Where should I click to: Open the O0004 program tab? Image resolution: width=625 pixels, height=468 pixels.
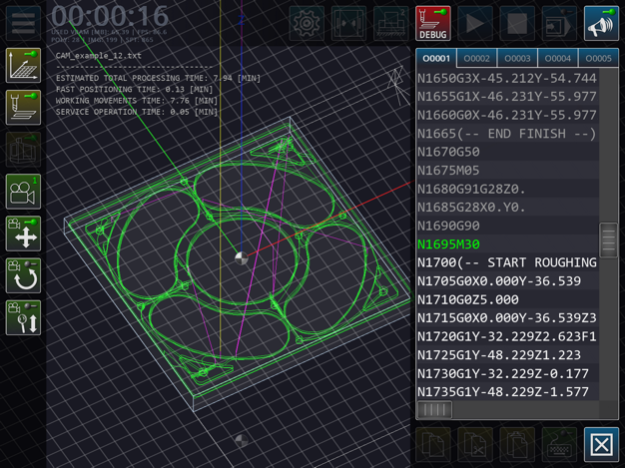click(x=558, y=59)
